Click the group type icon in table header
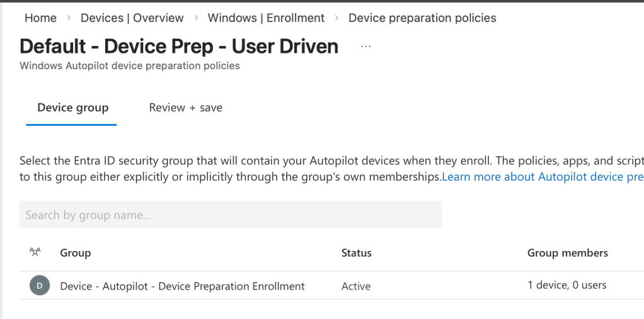Screen dimensions: 644x319 tap(35, 252)
